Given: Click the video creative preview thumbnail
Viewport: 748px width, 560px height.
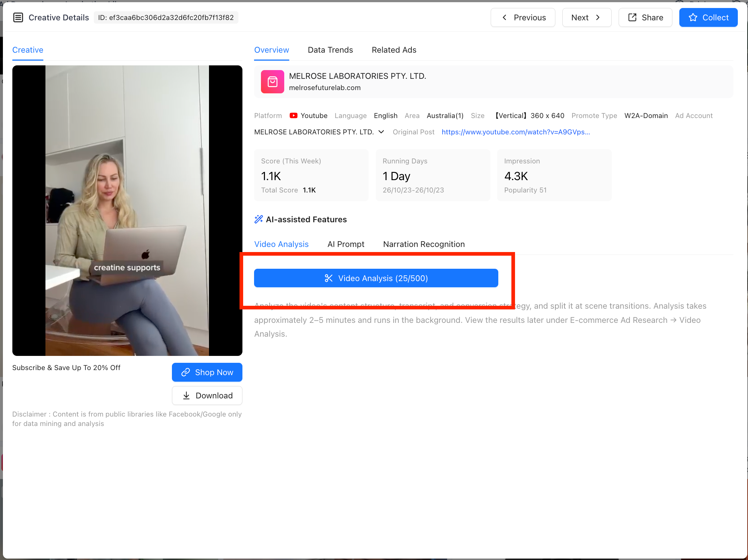Looking at the screenshot, I should click(127, 211).
